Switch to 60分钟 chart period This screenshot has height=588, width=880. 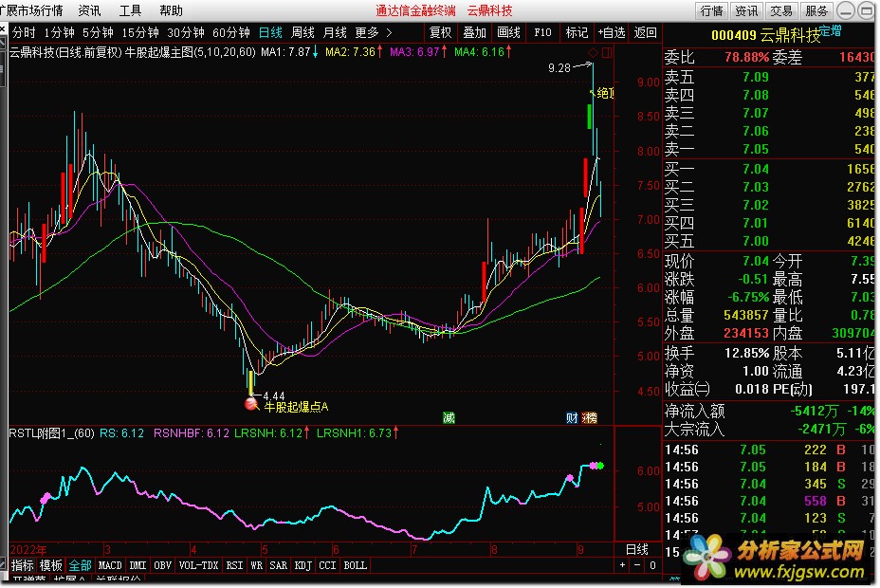(231, 32)
